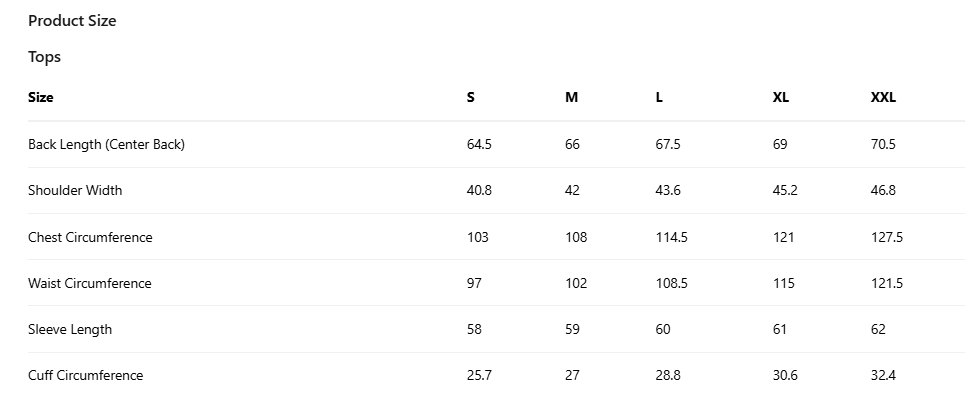This screenshot has width=965, height=404.
Task: Click the M size column header
Action: [x=571, y=97]
